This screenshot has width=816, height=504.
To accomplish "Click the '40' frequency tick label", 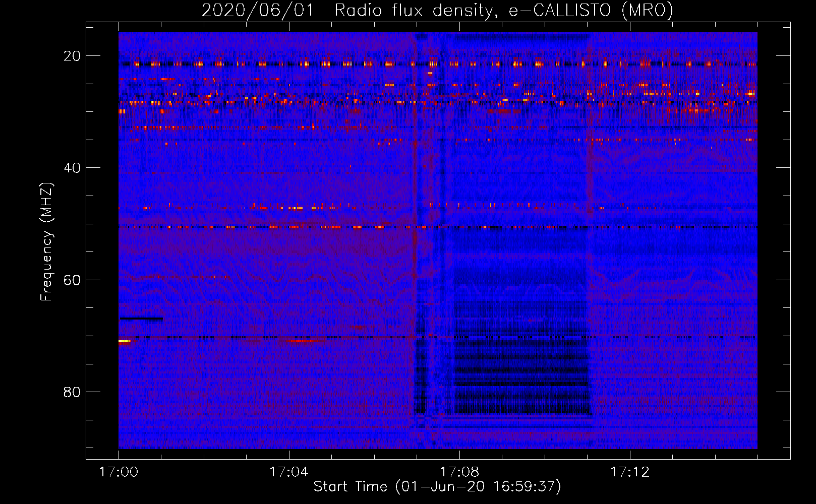I will 72,168.
